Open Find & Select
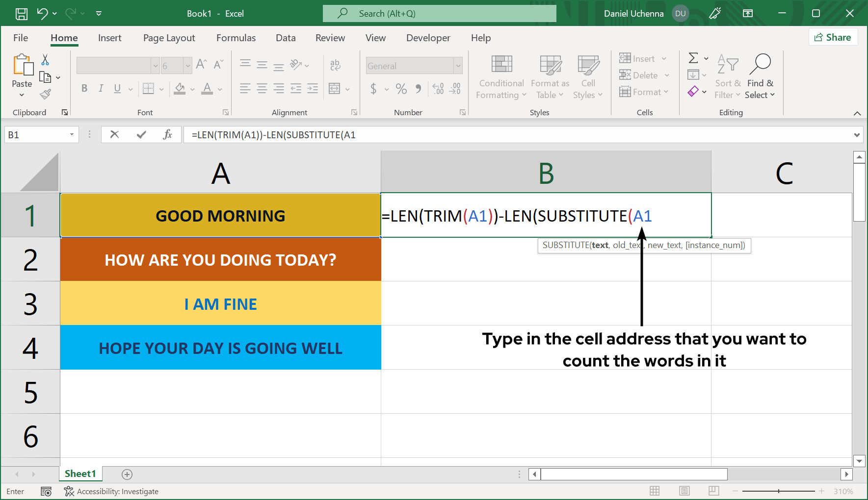The width and height of the screenshot is (868, 500). pyautogui.click(x=760, y=76)
